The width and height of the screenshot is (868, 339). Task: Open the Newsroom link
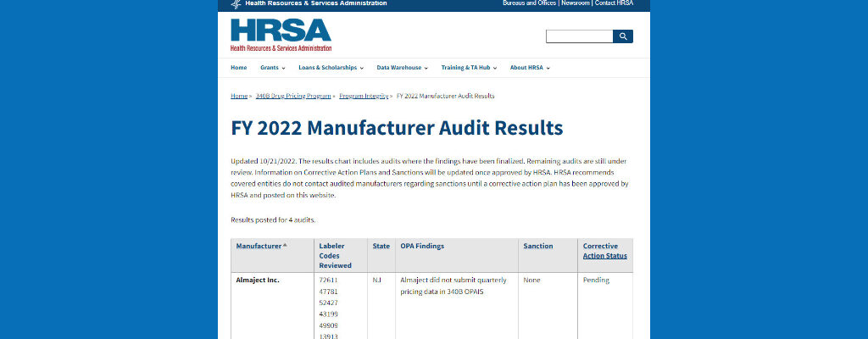[x=576, y=3]
